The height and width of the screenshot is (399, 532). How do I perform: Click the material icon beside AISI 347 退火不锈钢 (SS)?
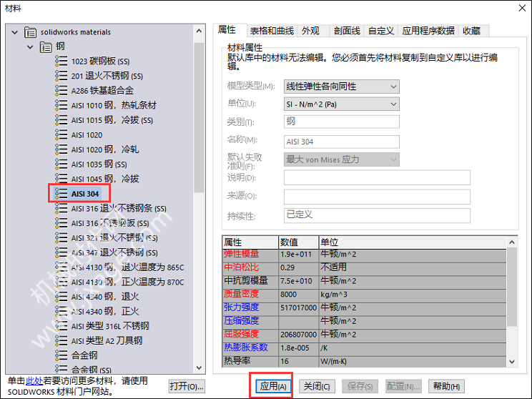click(61, 252)
